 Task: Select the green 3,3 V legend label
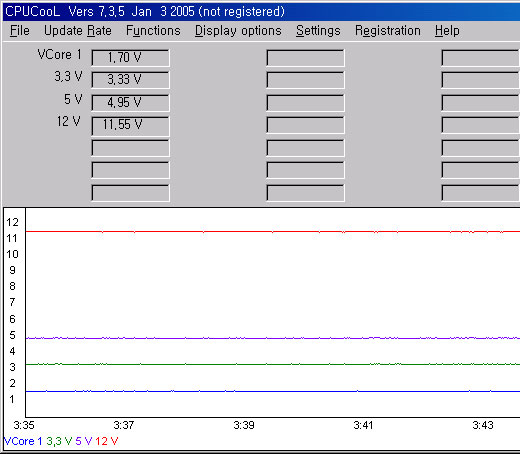(x=59, y=441)
